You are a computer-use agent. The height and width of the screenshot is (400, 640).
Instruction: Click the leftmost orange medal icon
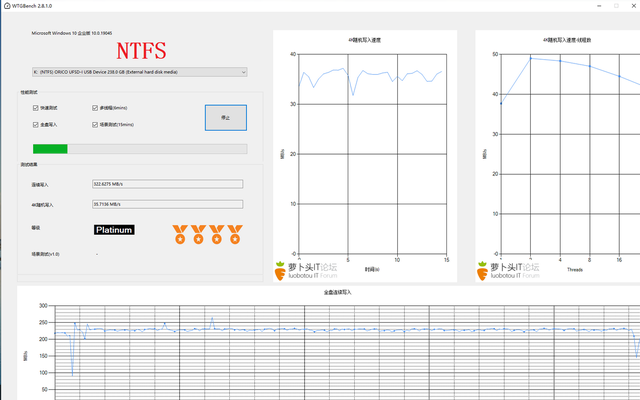[180, 234]
